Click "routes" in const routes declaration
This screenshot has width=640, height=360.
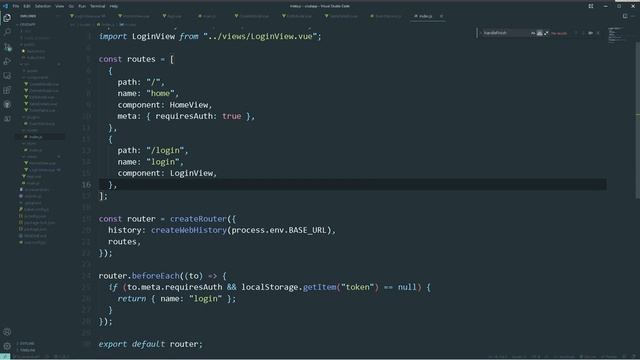[x=141, y=59]
